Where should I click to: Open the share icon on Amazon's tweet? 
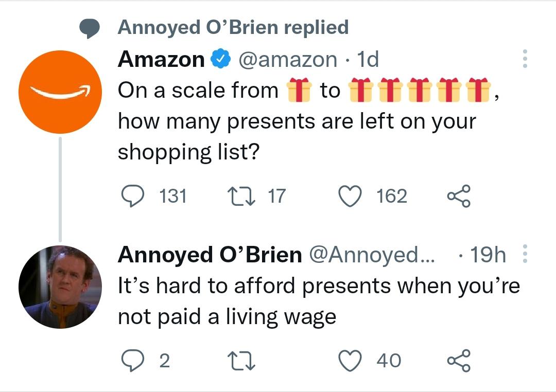pyautogui.click(x=458, y=195)
